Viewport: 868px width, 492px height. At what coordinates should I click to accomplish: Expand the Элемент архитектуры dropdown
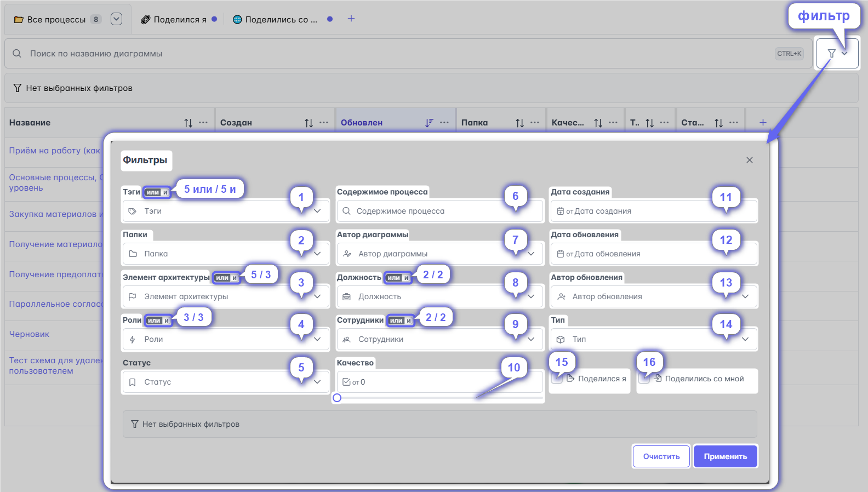(x=317, y=296)
